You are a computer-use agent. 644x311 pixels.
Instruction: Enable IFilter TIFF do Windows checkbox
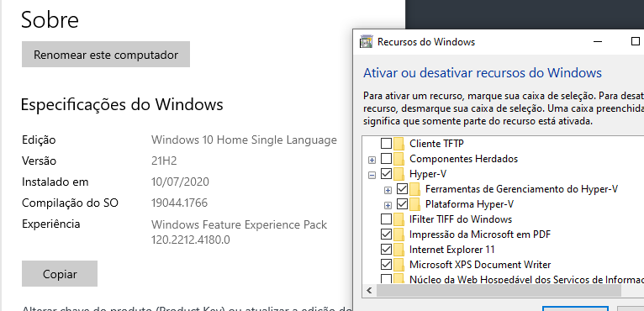tap(387, 219)
